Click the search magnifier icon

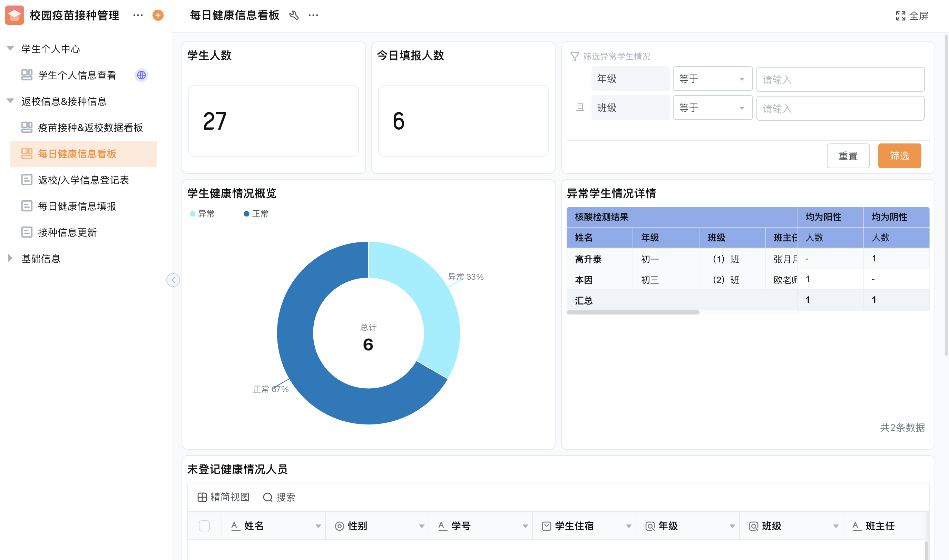[268, 497]
